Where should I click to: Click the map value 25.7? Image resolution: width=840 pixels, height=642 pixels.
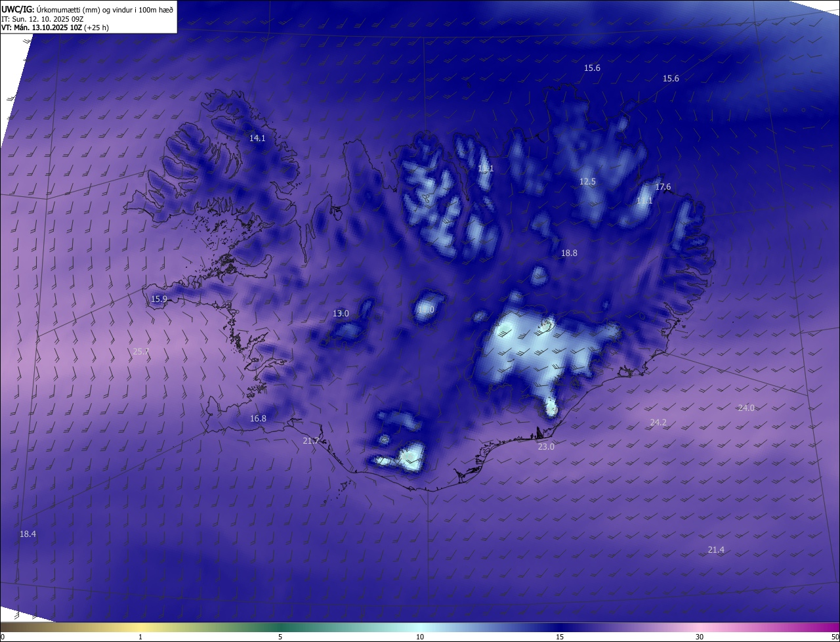[141, 352]
